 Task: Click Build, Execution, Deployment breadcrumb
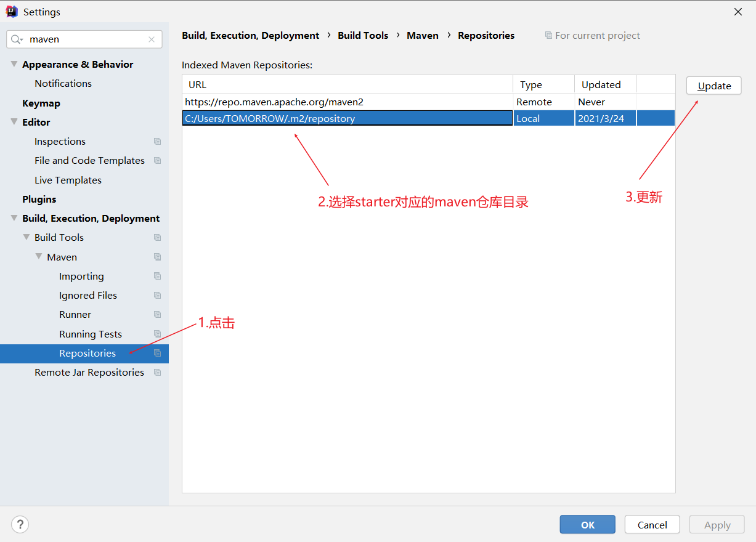pos(251,35)
